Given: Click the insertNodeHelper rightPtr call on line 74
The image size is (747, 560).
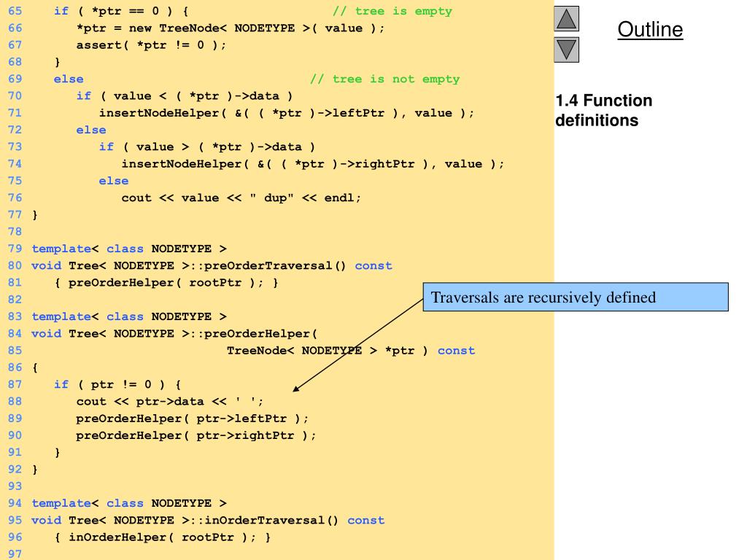Looking at the screenshot, I should coord(312,164).
